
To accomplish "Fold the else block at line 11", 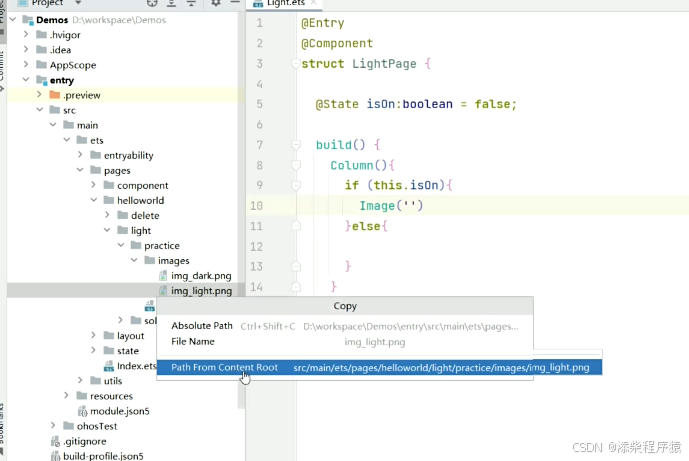I will coord(296,226).
